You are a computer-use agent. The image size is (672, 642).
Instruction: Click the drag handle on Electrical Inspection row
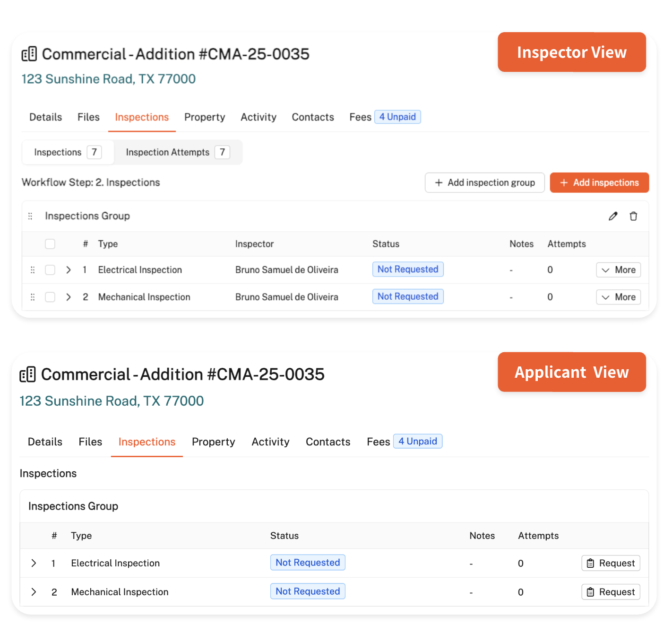click(x=33, y=270)
